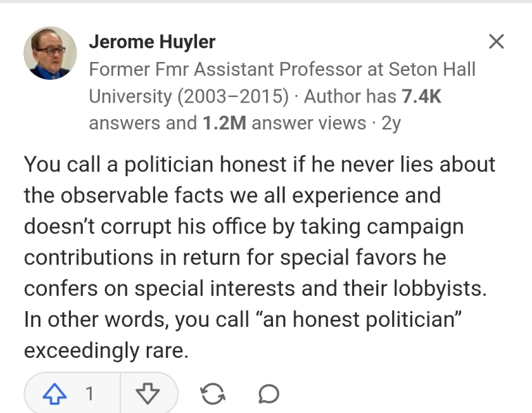Viewport: 532px width, 413px height.
Task: Click the phrase 'exceedingly rare.'
Action: click(105, 350)
